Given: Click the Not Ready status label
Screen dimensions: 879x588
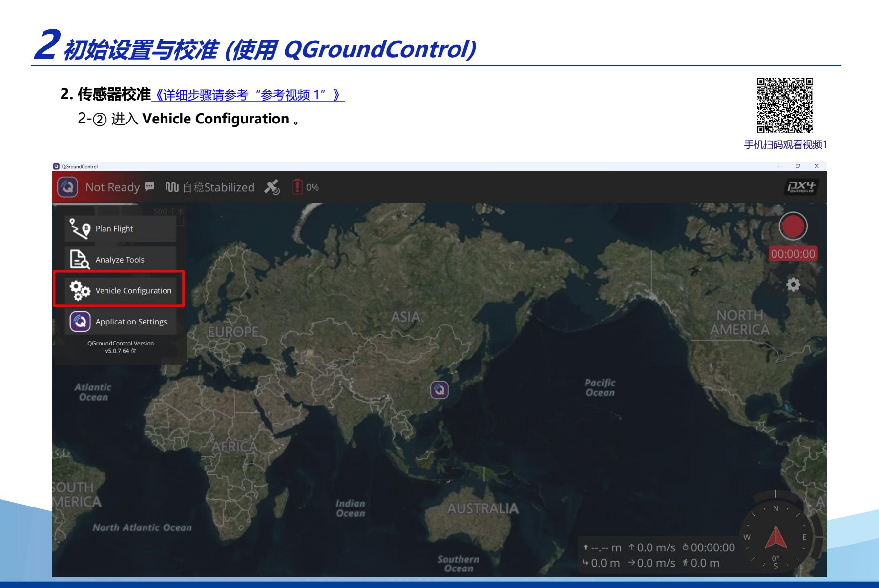Looking at the screenshot, I should (x=113, y=187).
